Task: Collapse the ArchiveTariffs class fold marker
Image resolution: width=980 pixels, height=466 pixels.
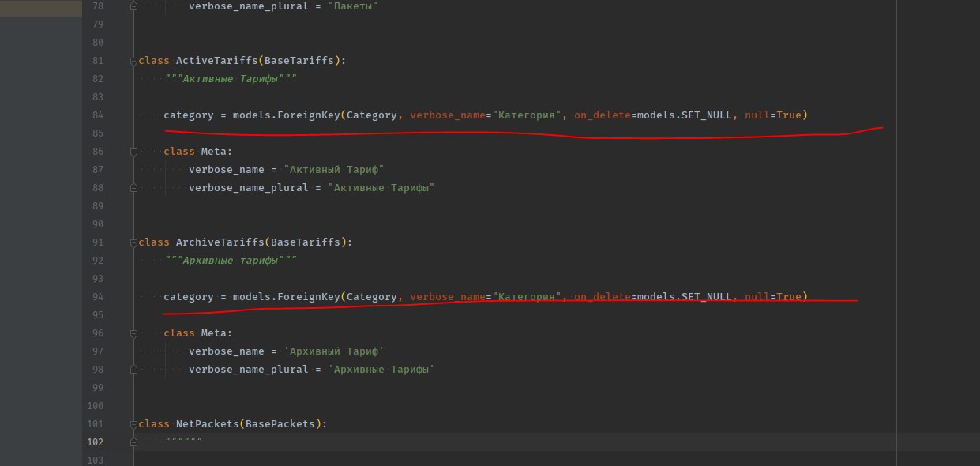Action: [133, 242]
